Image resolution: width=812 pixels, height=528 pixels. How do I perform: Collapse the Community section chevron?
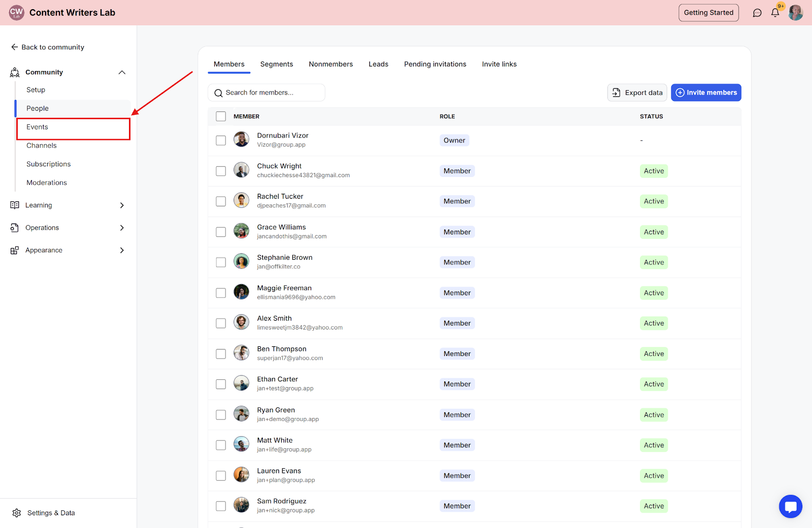point(122,72)
